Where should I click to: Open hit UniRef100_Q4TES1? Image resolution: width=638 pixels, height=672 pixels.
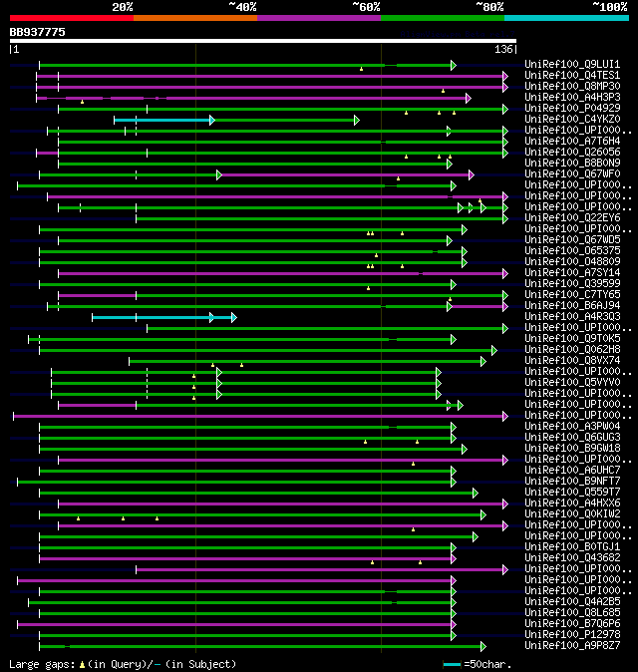pyautogui.click(x=572, y=76)
